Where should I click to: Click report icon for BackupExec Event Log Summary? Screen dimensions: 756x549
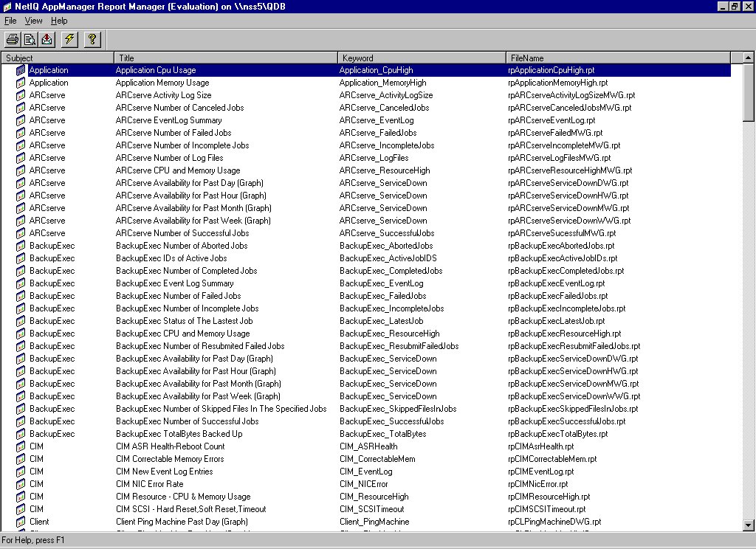pyautogui.click(x=20, y=283)
